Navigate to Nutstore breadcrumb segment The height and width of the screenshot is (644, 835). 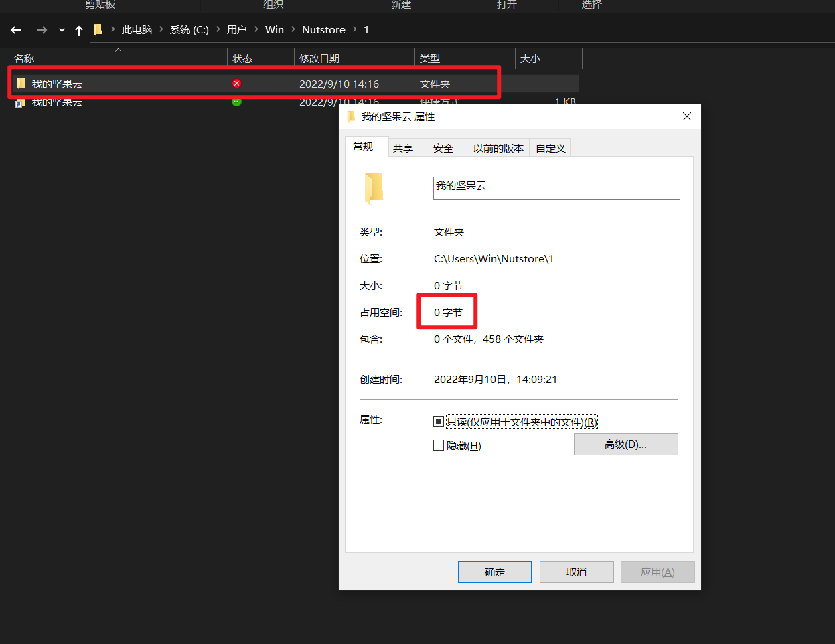(323, 30)
